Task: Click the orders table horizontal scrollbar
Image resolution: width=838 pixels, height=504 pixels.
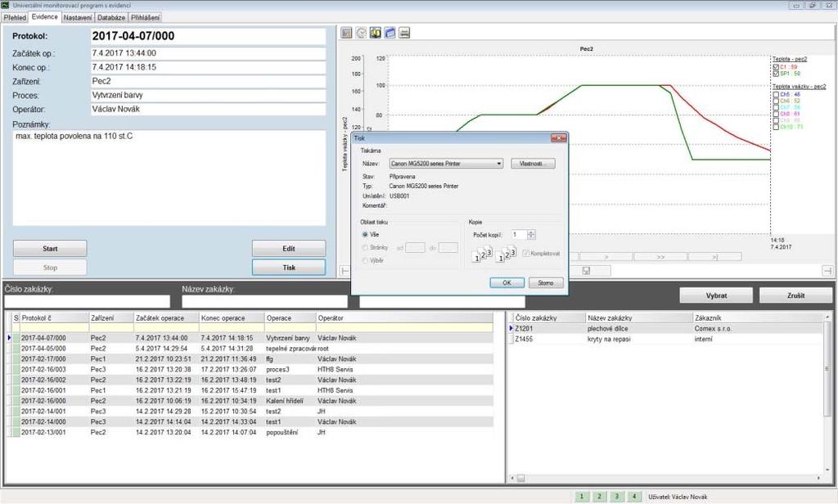Action: click(x=665, y=478)
